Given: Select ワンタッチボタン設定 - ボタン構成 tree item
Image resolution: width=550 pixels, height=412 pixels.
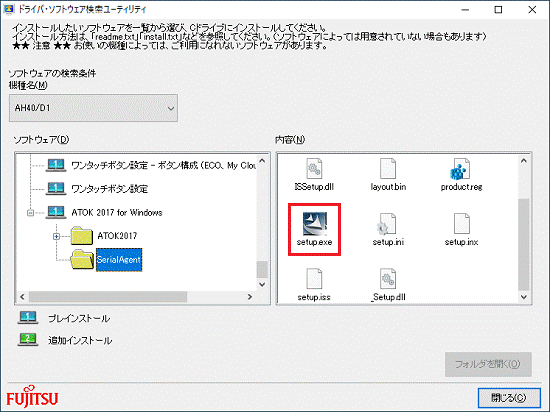Looking at the screenshot, I should click(163, 166).
